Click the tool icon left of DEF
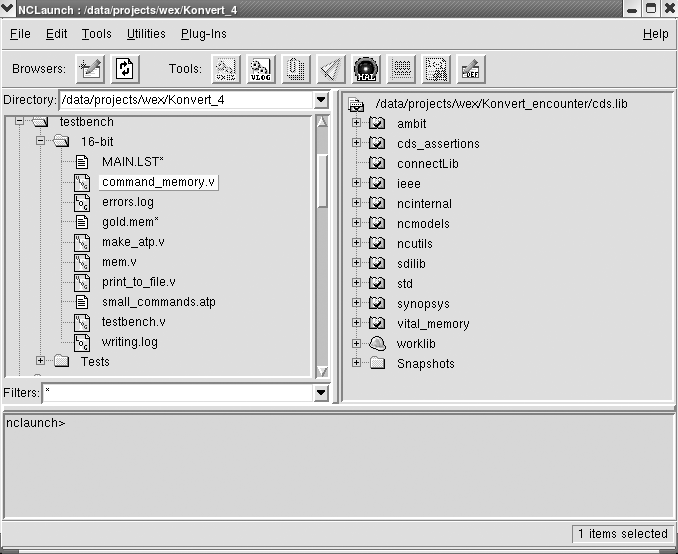The image size is (678, 554). click(x=436, y=69)
